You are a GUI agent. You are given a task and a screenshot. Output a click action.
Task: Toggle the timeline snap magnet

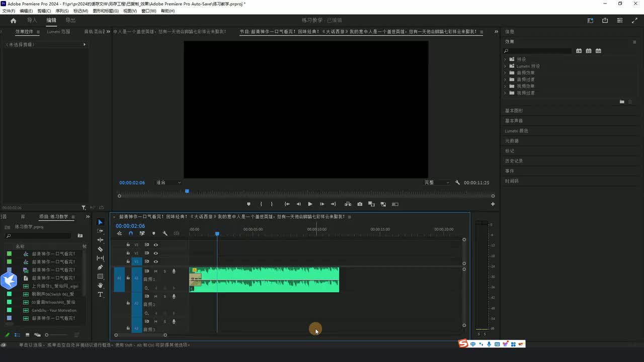131,233
